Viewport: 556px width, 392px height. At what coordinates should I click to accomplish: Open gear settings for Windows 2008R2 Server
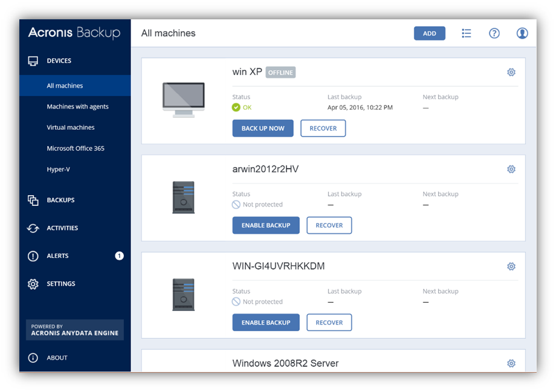511,364
